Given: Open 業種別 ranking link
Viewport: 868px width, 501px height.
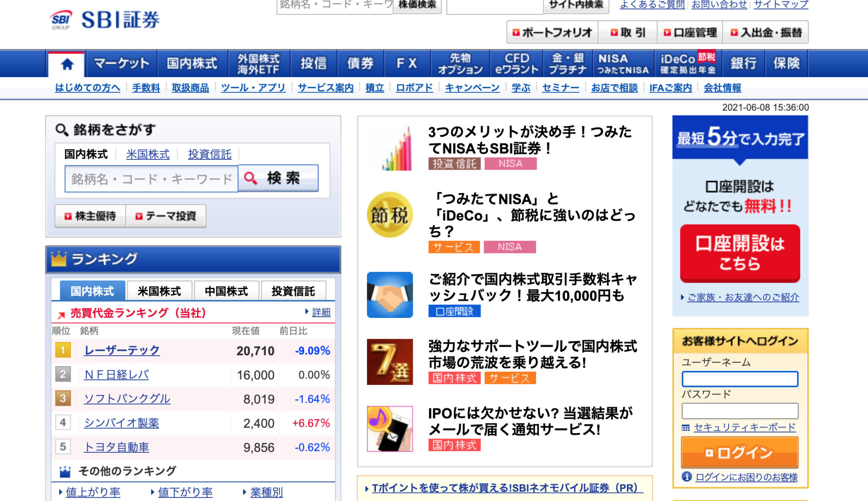Looking at the screenshot, I should pyautogui.click(x=267, y=492).
